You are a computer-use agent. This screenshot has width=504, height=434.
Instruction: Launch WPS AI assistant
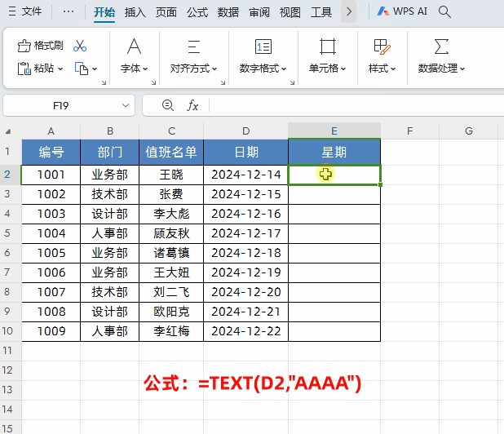(402, 11)
